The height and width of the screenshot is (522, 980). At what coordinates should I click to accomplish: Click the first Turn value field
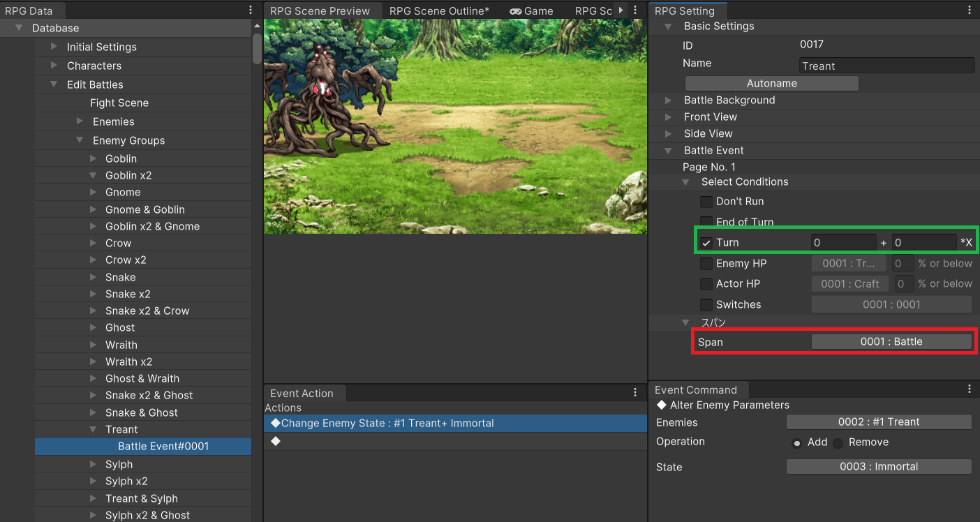[x=843, y=242]
